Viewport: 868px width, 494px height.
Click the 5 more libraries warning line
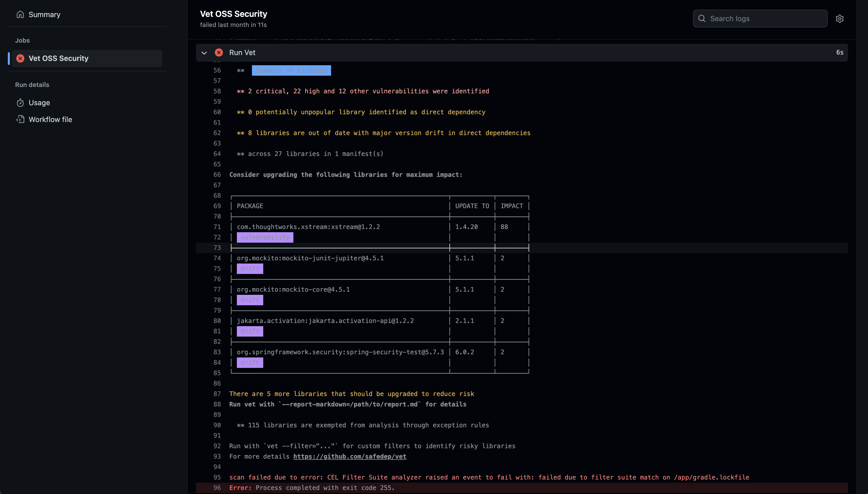tap(352, 394)
